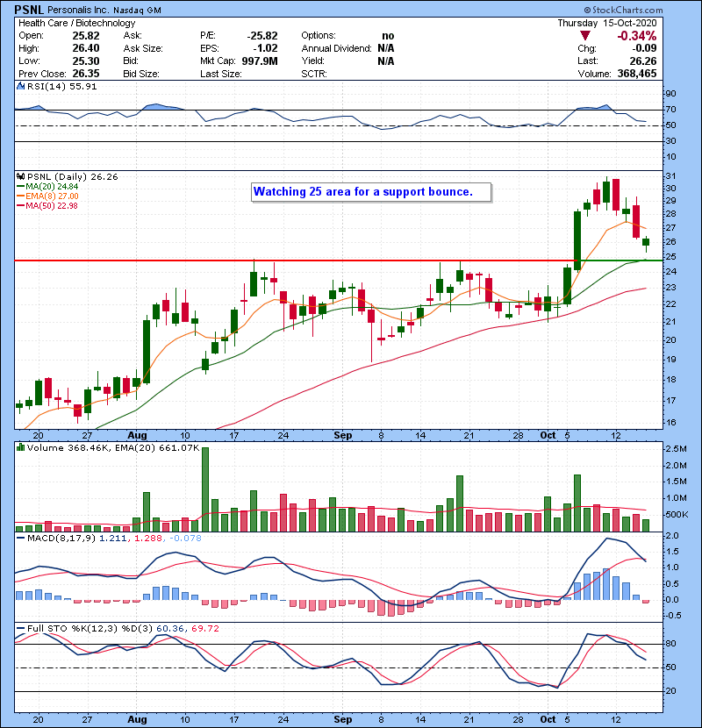The width and height of the screenshot is (702, 728).
Task: Click the StockCharts.com copyright label
Action: (623, 10)
